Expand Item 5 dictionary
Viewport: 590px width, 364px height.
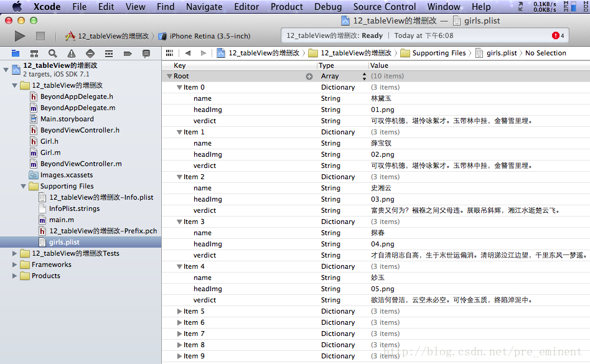click(x=180, y=311)
